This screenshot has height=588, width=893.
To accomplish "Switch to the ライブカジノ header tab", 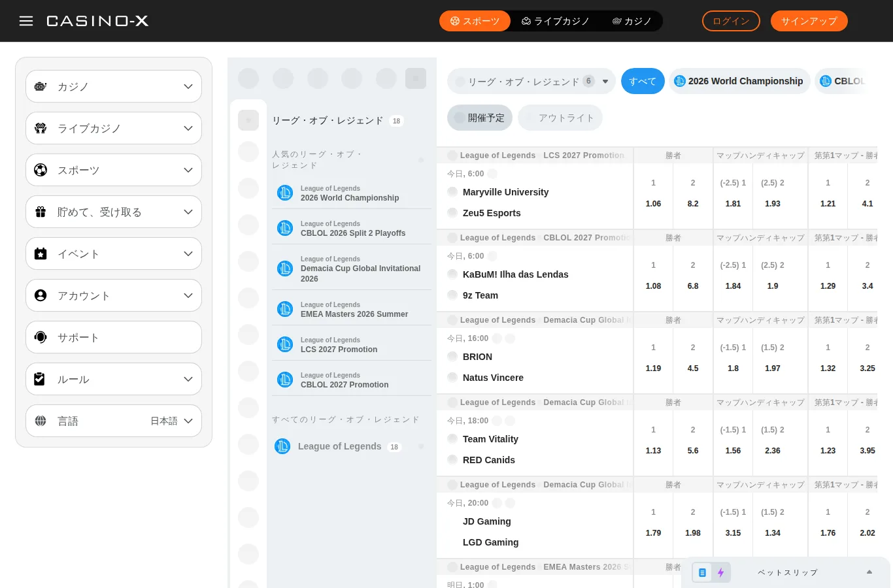I will click(x=556, y=21).
